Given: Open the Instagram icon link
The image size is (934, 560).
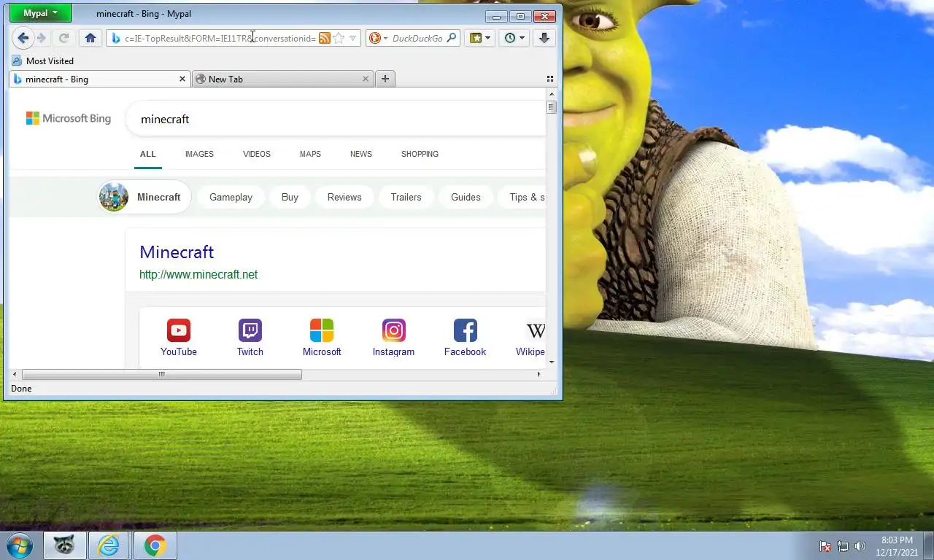Looking at the screenshot, I should (x=393, y=338).
